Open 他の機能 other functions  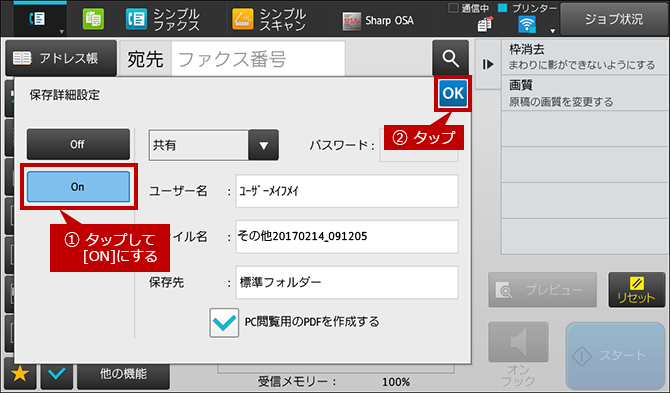[123, 375]
